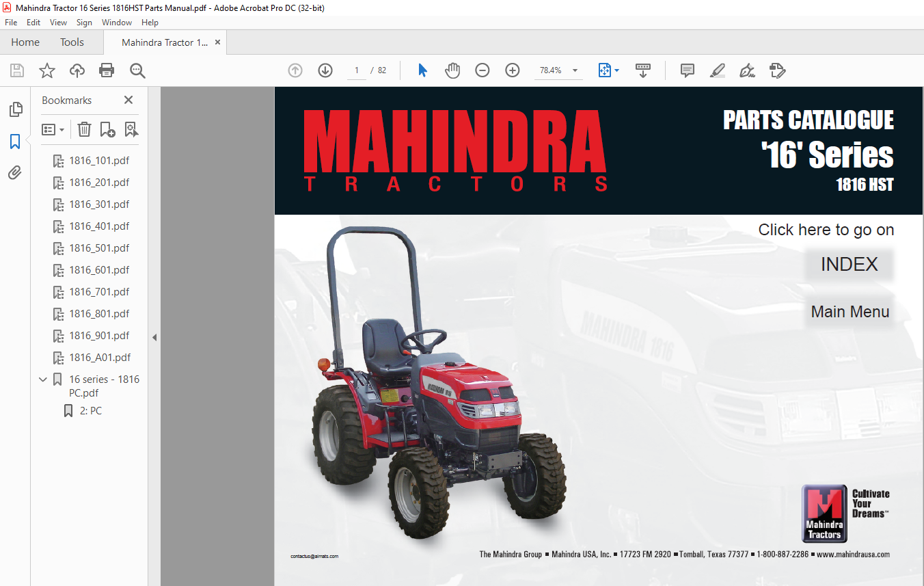Open the 2: PC child bookmark
The image size is (924, 586).
pos(91,411)
